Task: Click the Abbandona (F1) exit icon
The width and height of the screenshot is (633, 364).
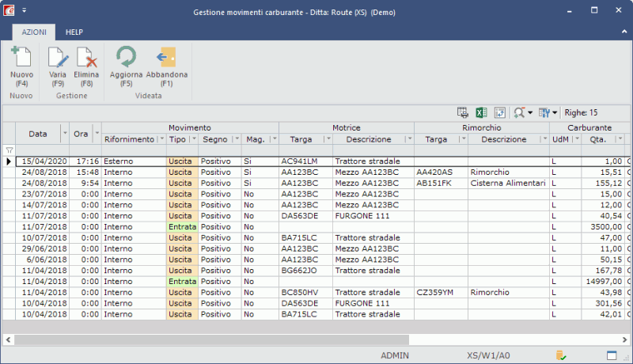Action: 166,57
